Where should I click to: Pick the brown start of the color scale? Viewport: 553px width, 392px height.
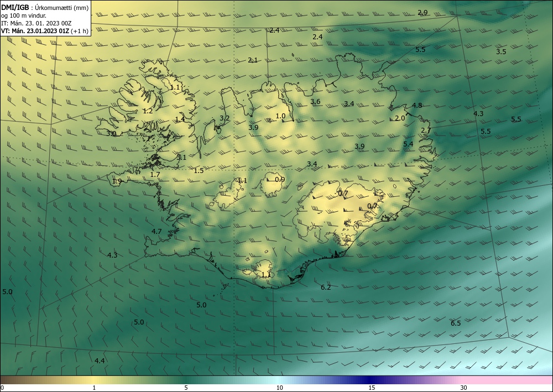pyautogui.click(x=11, y=380)
